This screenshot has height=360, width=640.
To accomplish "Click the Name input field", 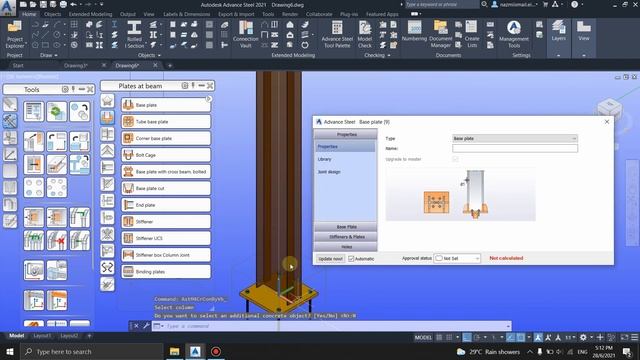I will pyautogui.click(x=515, y=149).
